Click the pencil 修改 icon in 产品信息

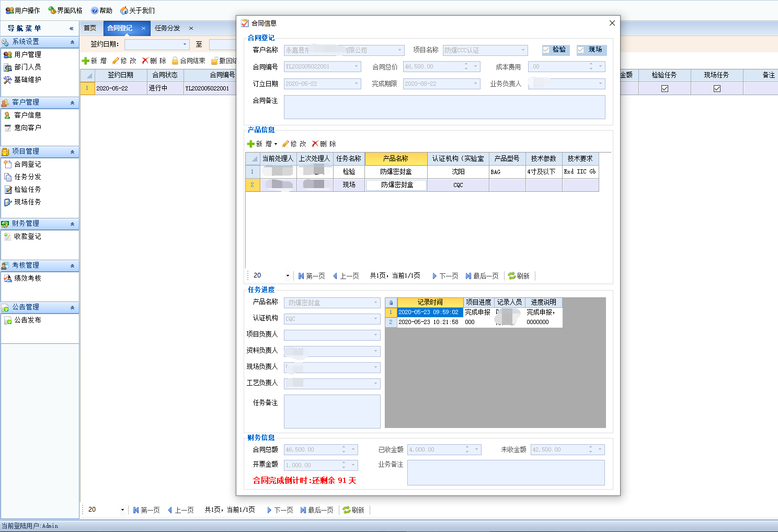click(x=285, y=144)
